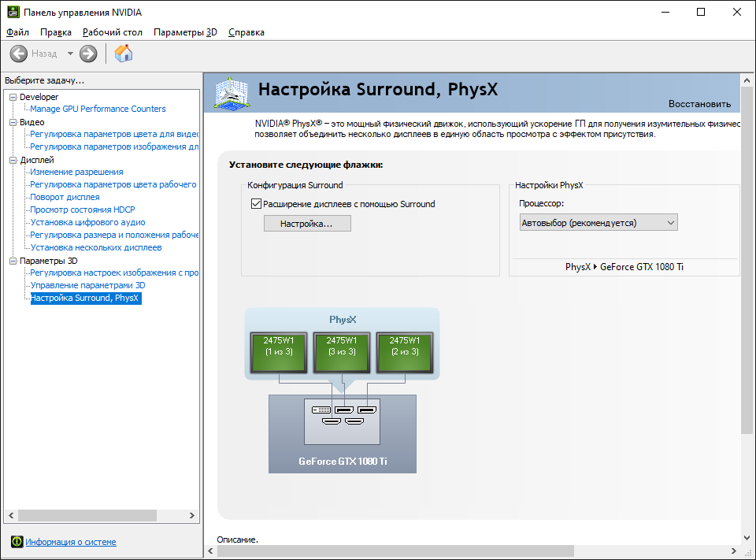
Task: Open Установка нескольких дисплеев
Action: click(x=96, y=247)
